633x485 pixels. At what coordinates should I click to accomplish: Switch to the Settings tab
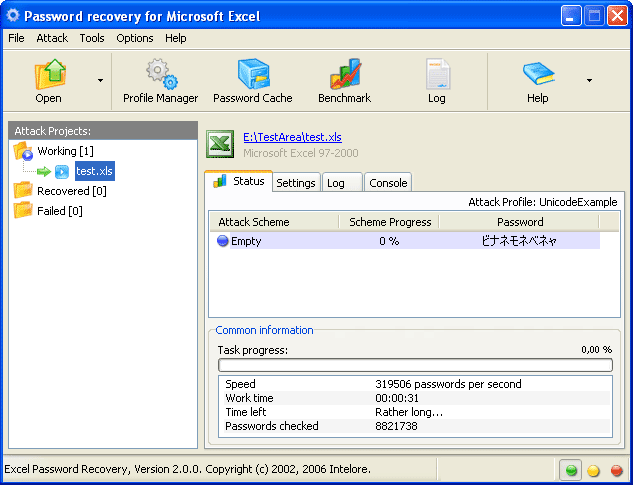click(296, 183)
